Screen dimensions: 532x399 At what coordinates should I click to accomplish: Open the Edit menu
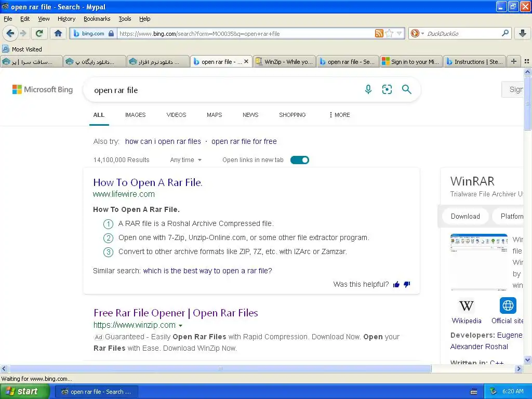click(x=25, y=19)
